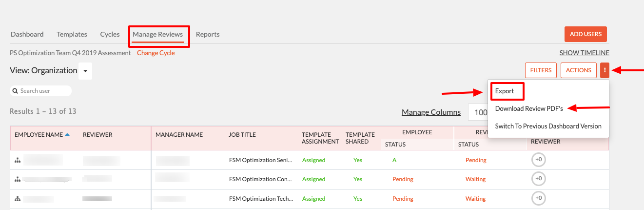Image resolution: width=644 pixels, height=210 pixels.
Task: Open the +0 reviewer badge in the third row
Action: pos(538,198)
